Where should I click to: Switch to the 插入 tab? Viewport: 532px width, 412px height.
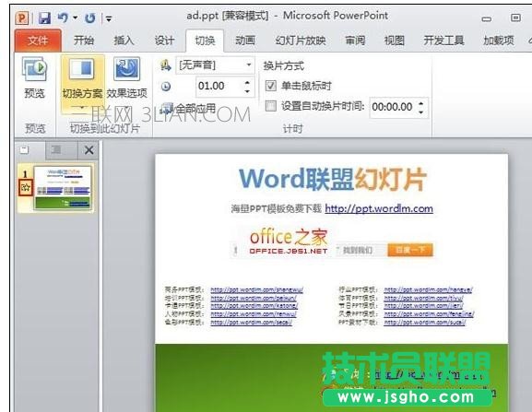(x=124, y=41)
